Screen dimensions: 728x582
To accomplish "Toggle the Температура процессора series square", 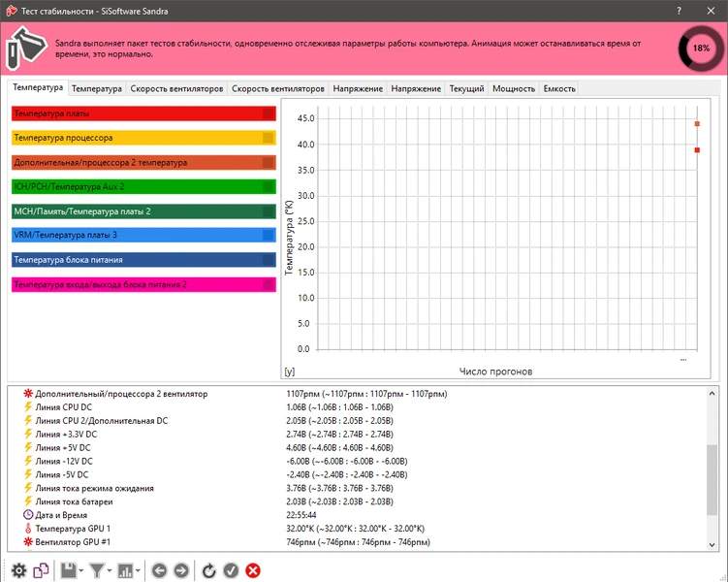I will point(269,138).
